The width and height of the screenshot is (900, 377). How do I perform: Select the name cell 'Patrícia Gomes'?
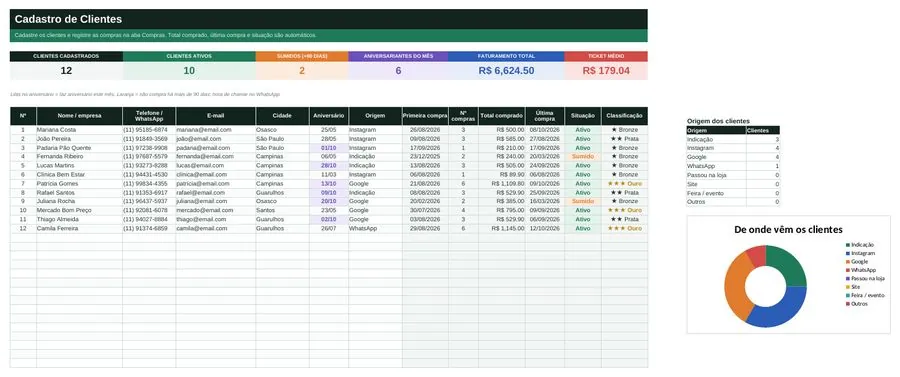click(x=79, y=184)
